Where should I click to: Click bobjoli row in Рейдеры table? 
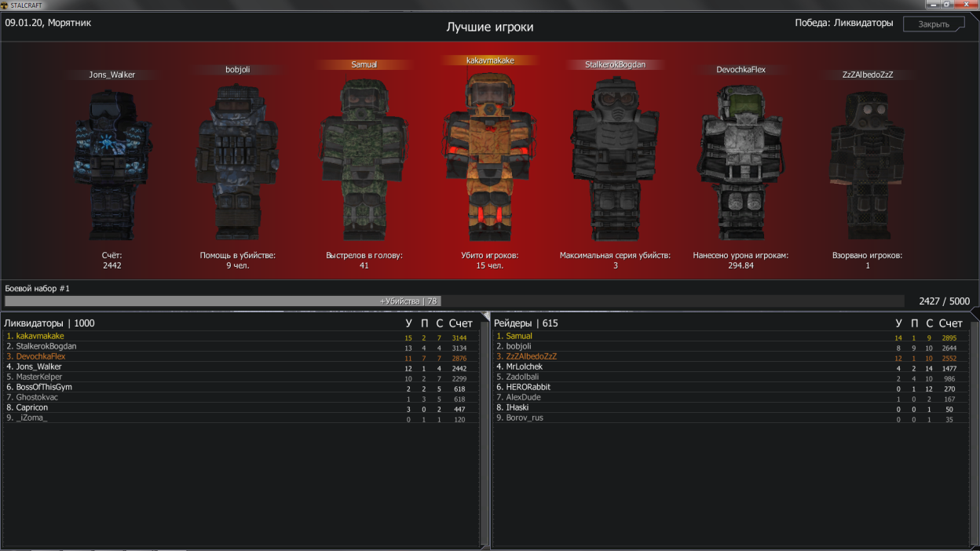pos(730,346)
